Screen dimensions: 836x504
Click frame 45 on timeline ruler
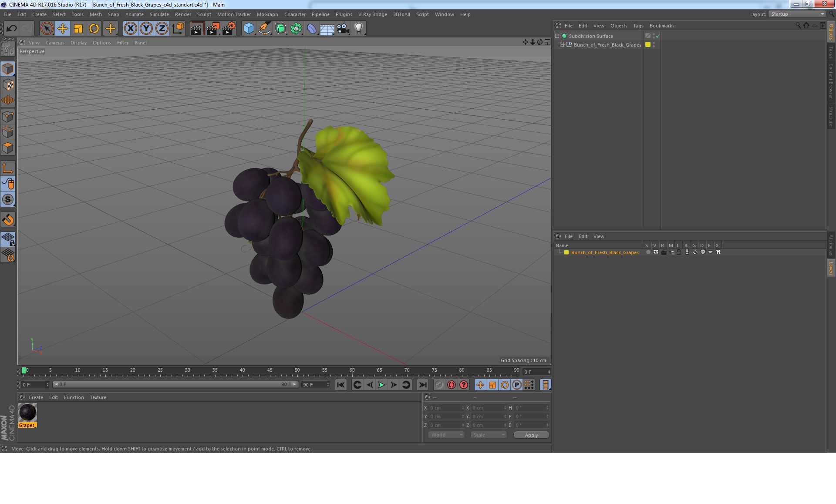[x=270, y=370]
